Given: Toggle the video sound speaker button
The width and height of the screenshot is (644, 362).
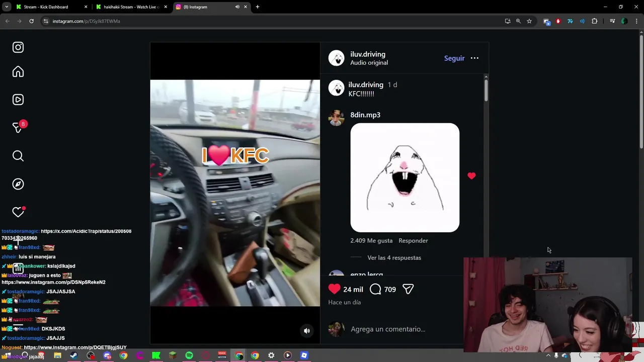Looking at the screenshot, I should tap(307, 331).
